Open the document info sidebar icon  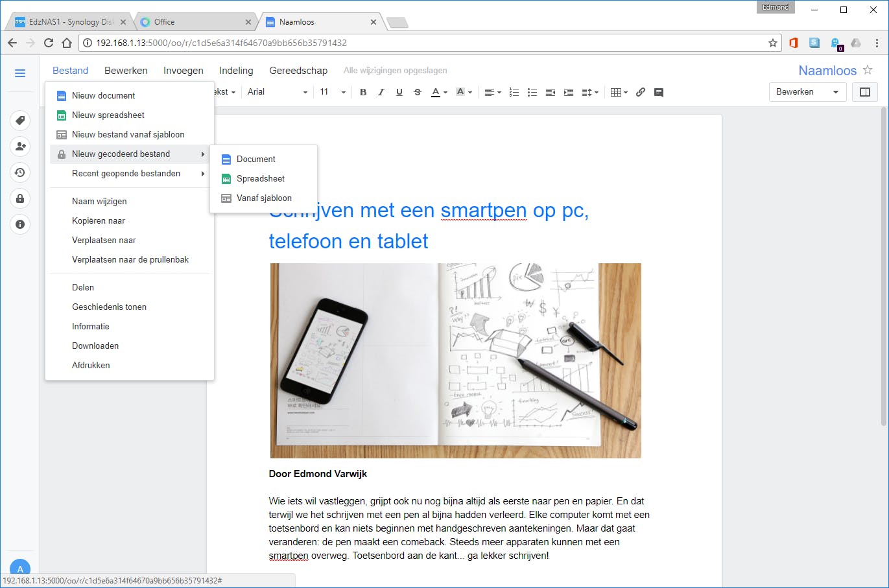coord(20,224)
